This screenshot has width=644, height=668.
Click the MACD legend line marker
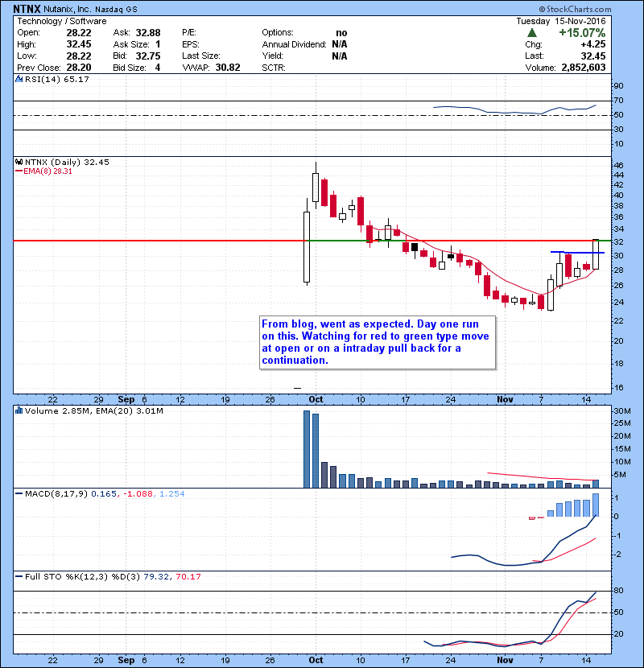19,494
